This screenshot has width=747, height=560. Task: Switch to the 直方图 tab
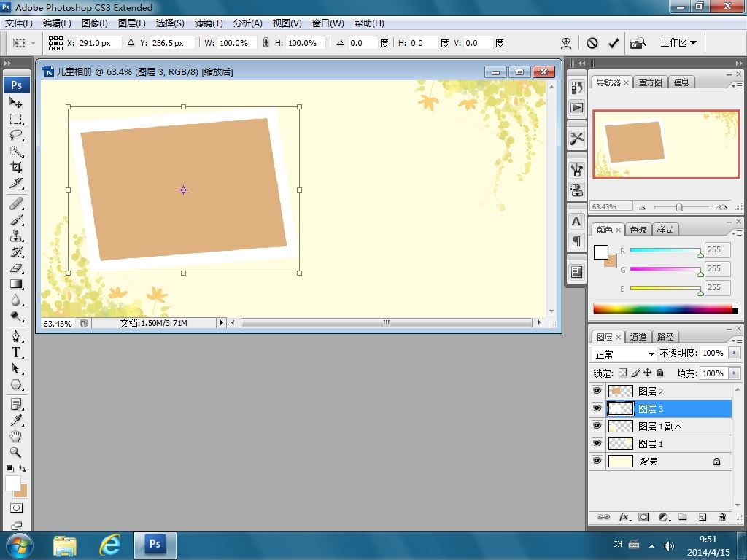pyautogui.click(x=650, y=82)
